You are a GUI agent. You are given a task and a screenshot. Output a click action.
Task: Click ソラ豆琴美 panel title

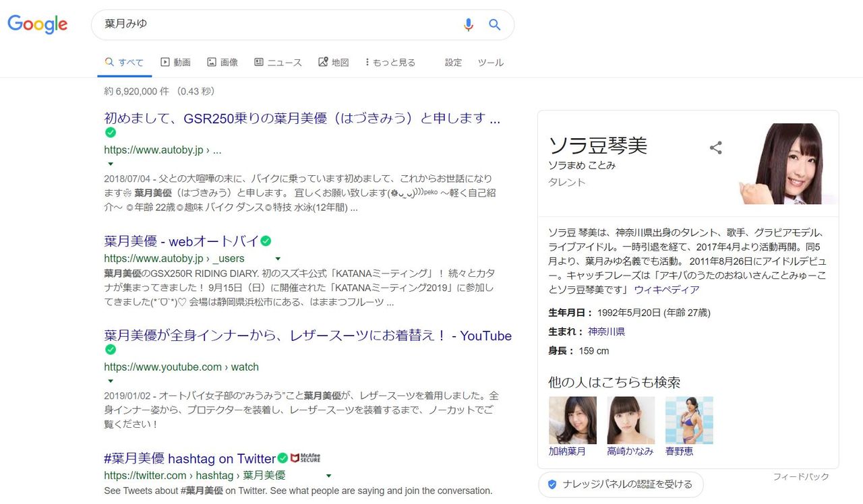[598, 146]
